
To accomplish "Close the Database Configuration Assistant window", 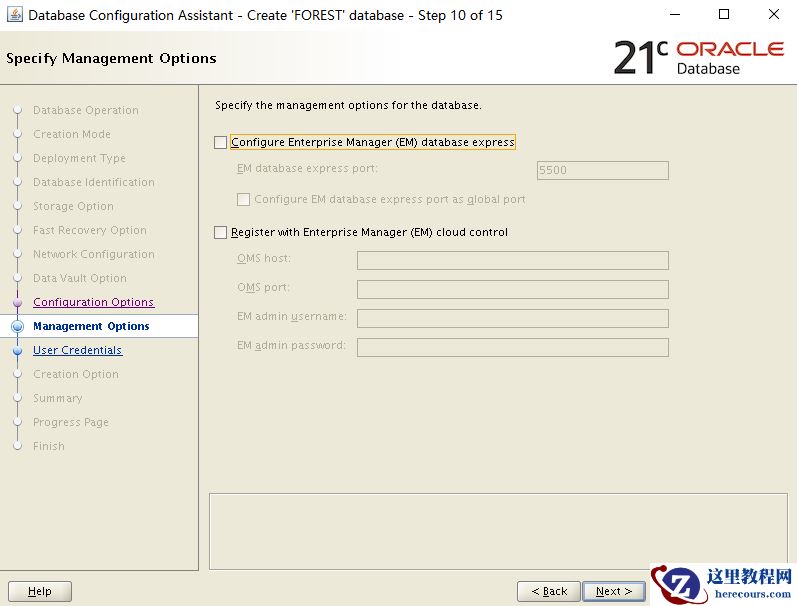I will (774, 15).
